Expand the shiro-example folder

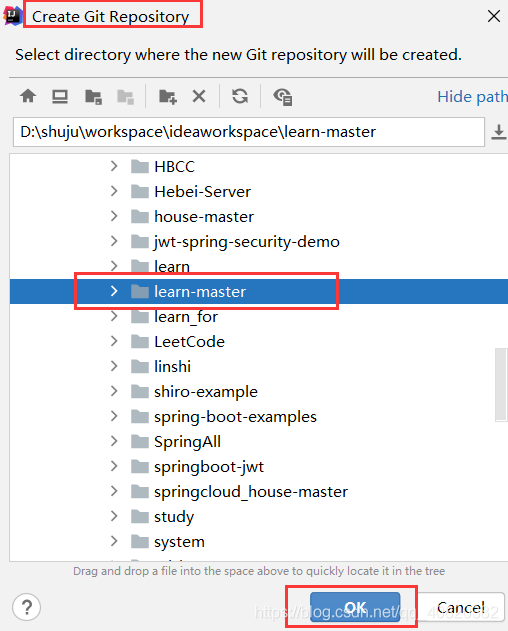click(x=114, y=391)
